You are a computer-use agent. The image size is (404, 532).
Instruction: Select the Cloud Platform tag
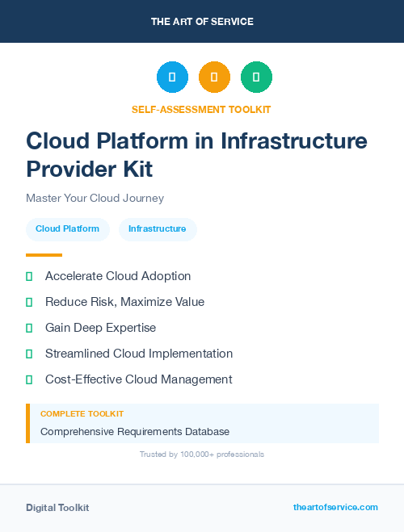(x=68, y=229)
